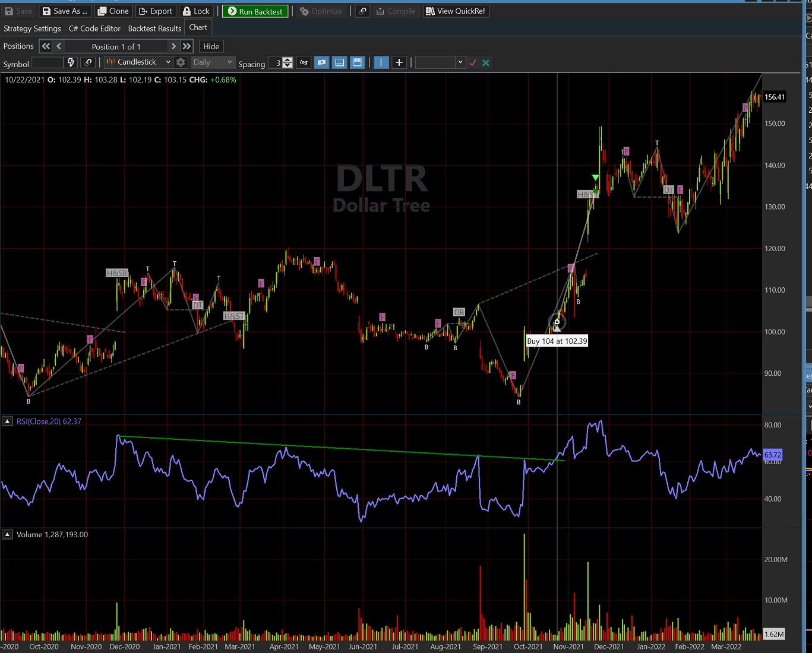The height and width of the screenshot is (653, 812).
Task: Jump to first position (double left arrow)
Action: point(46,46)
